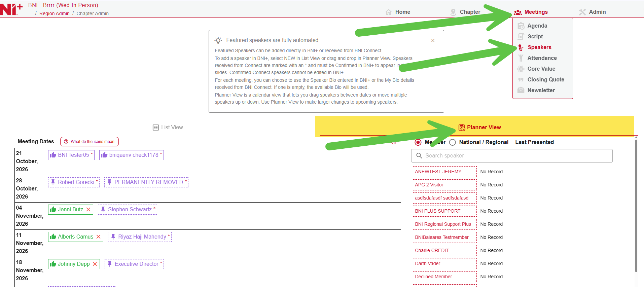Click the Chapter Admin breadcrumb
644x287 pixels.
(x=93, y=13)
